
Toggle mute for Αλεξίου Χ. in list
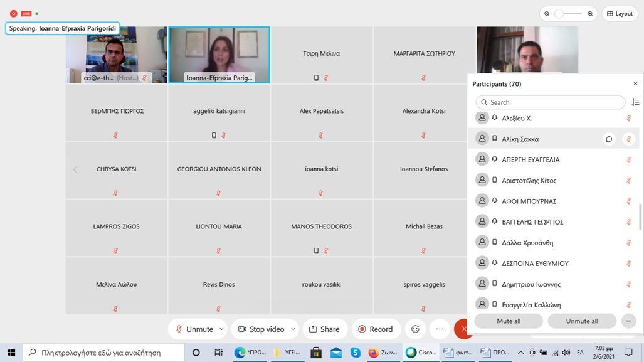(629, 119)
